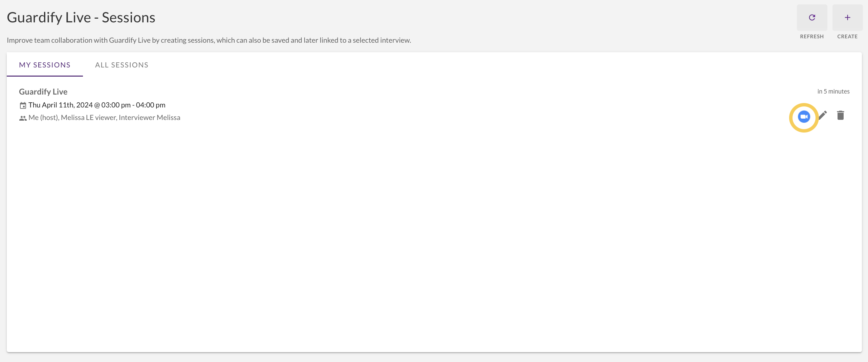Open the Guardify Live session title
Viewport: 868px width, 362px height.
point(43,91)
